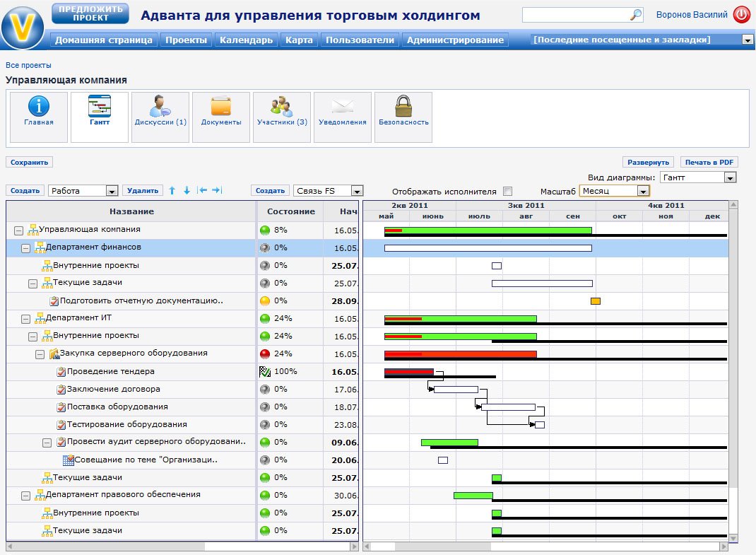Click the indent right arrow icon
This screenshot has width=756, height=555.
(217, 191)
